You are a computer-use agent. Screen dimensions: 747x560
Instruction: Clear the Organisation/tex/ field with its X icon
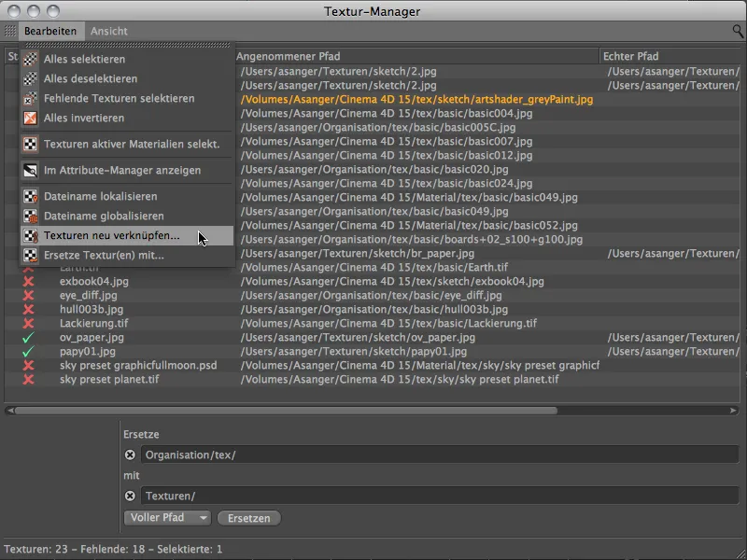pos(130,455)
